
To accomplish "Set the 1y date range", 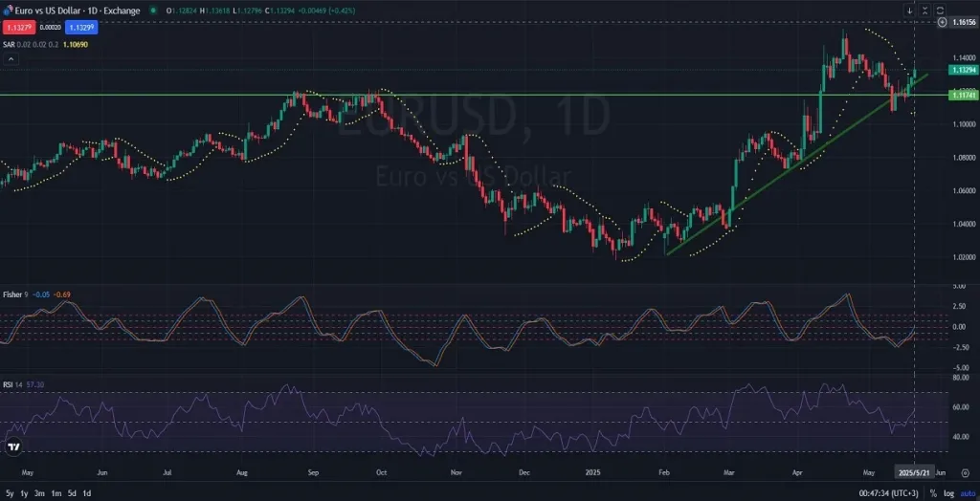I will click(24, 493).
